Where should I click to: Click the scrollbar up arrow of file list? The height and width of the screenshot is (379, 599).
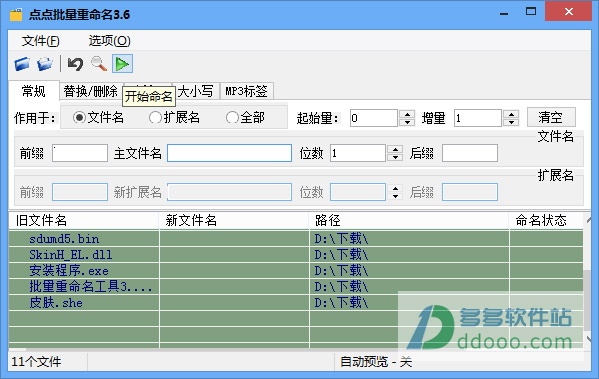coord(588,220)
